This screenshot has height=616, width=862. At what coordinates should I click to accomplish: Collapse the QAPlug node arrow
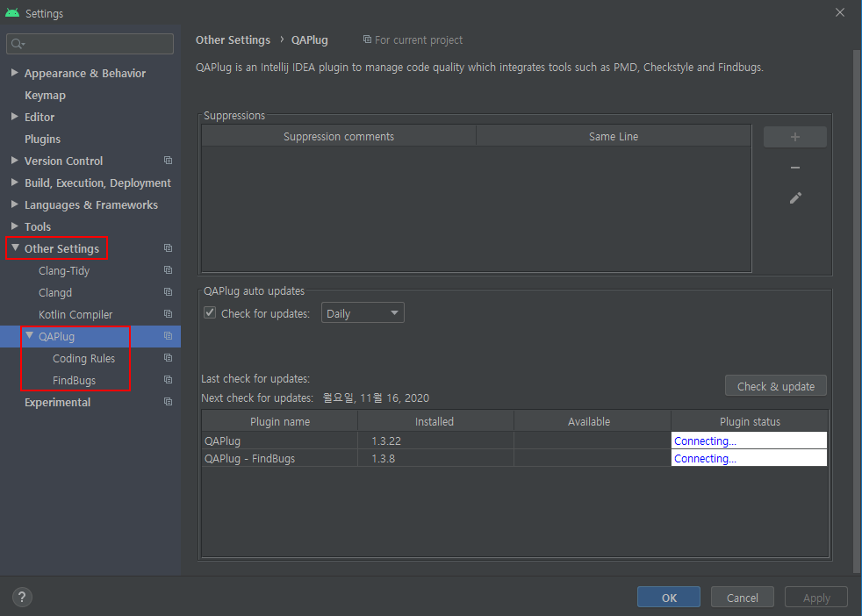click(x=30, y=336)
